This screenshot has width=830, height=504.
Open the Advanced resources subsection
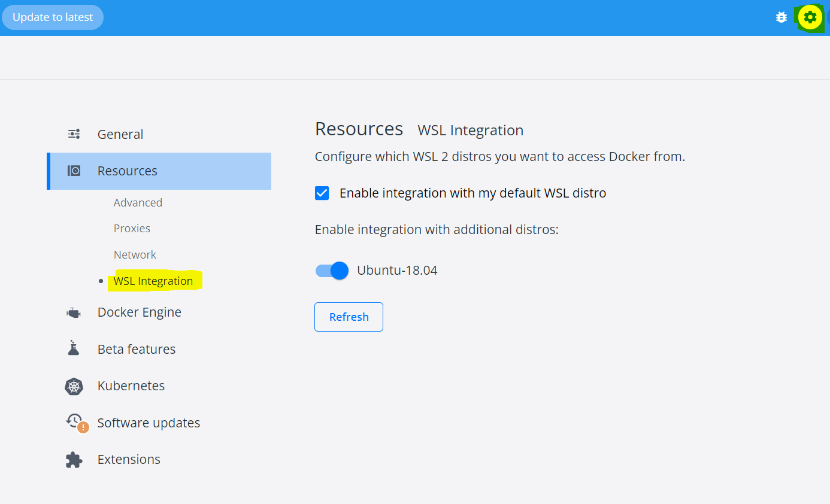(x=138, y=203)
